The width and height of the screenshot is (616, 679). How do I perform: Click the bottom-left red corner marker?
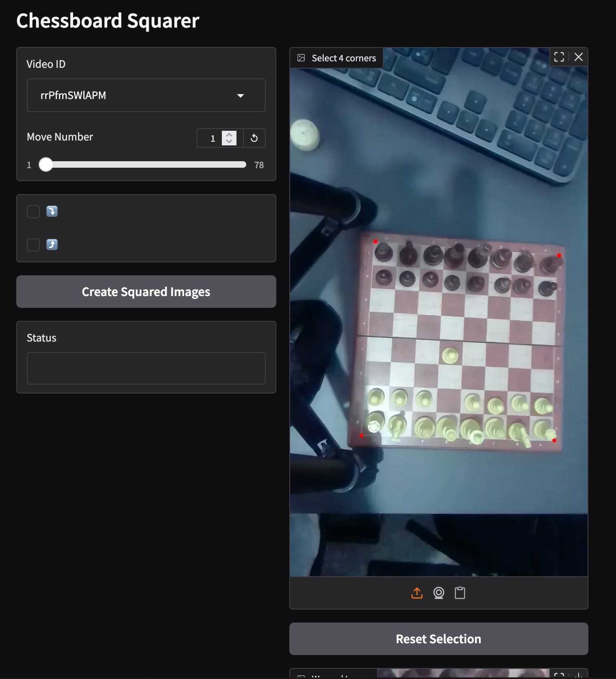point(362,436)
